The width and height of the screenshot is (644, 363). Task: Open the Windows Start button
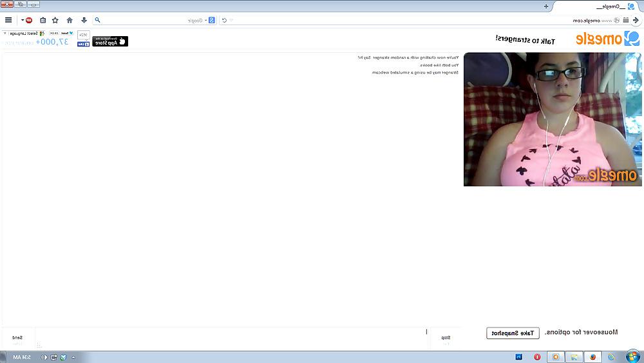click(633, 357)
